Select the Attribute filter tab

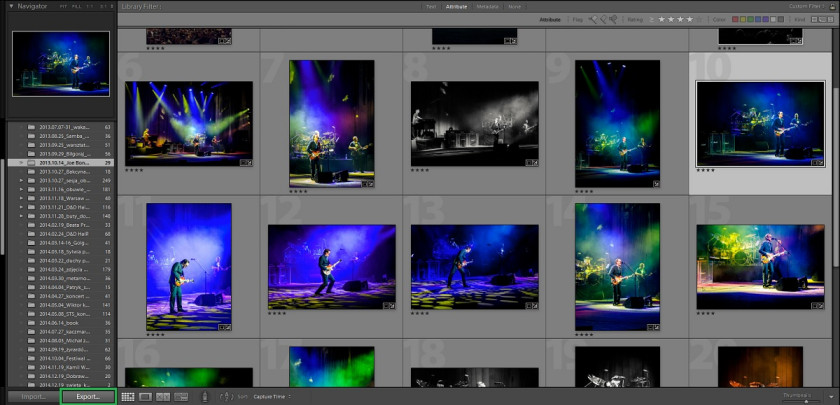[456, 6]
